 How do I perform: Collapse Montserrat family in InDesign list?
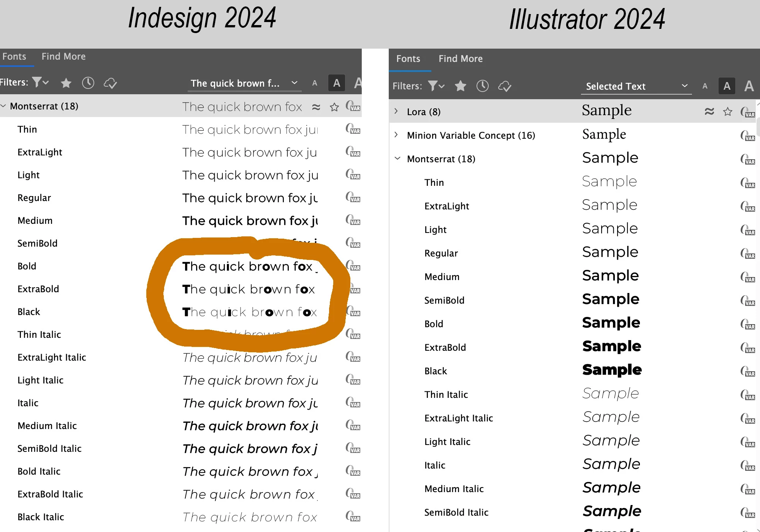(3, 106)
